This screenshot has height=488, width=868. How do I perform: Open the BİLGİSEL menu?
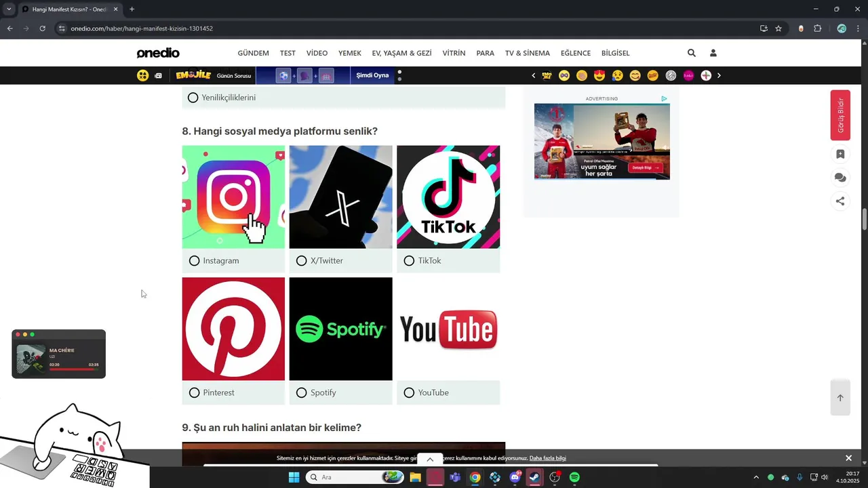point(616,53)
